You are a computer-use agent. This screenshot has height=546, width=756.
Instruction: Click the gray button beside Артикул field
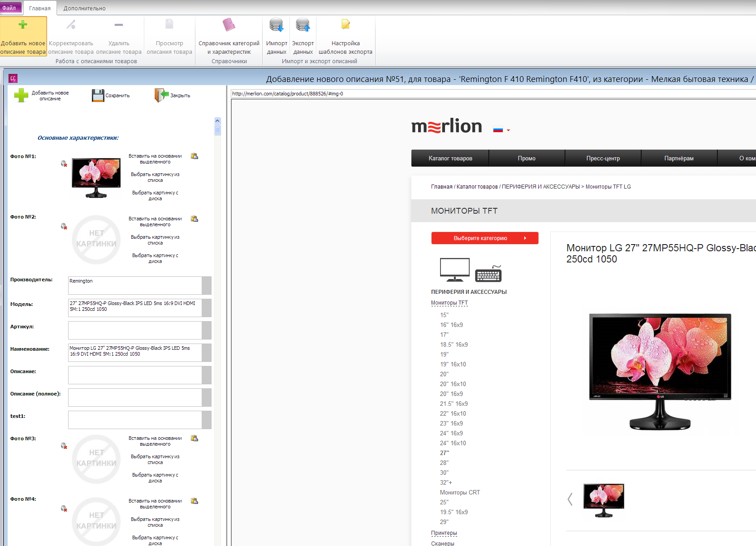(x=207, y=330)
